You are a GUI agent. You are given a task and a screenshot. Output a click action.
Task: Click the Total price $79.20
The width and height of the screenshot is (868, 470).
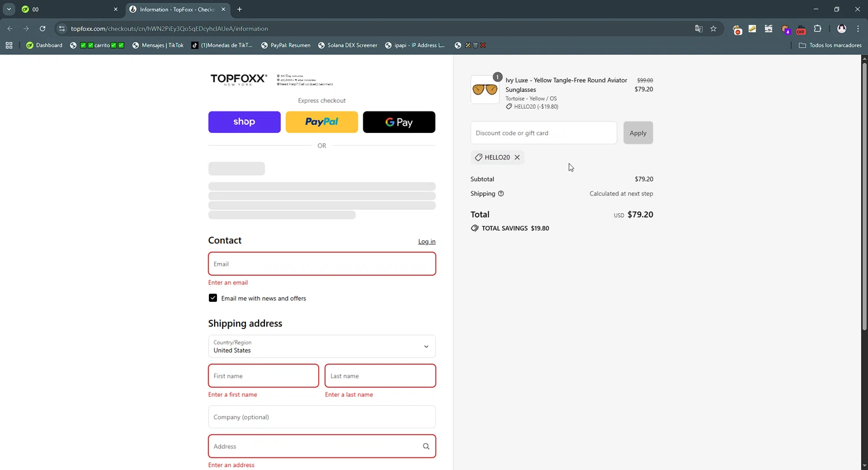pos(640,214)
